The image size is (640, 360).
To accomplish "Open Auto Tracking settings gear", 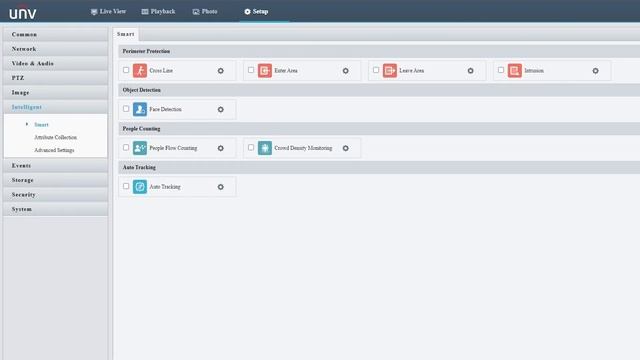I will pos(220,187).
